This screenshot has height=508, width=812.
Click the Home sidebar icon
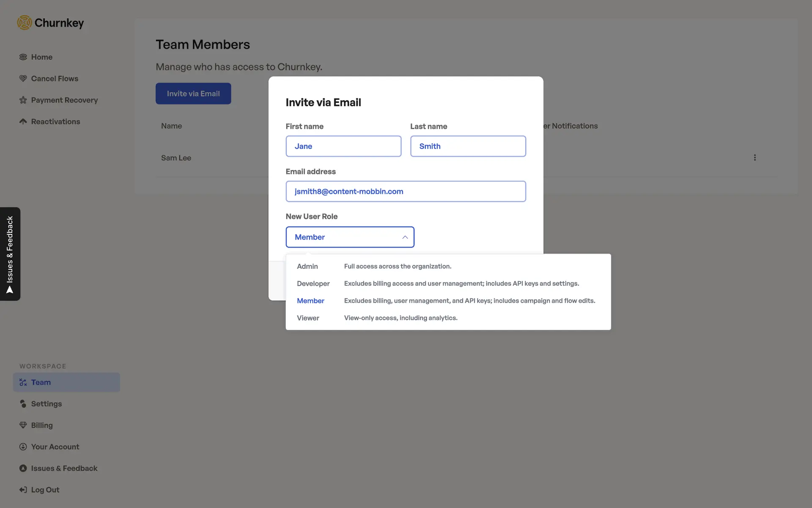point(23,57)
